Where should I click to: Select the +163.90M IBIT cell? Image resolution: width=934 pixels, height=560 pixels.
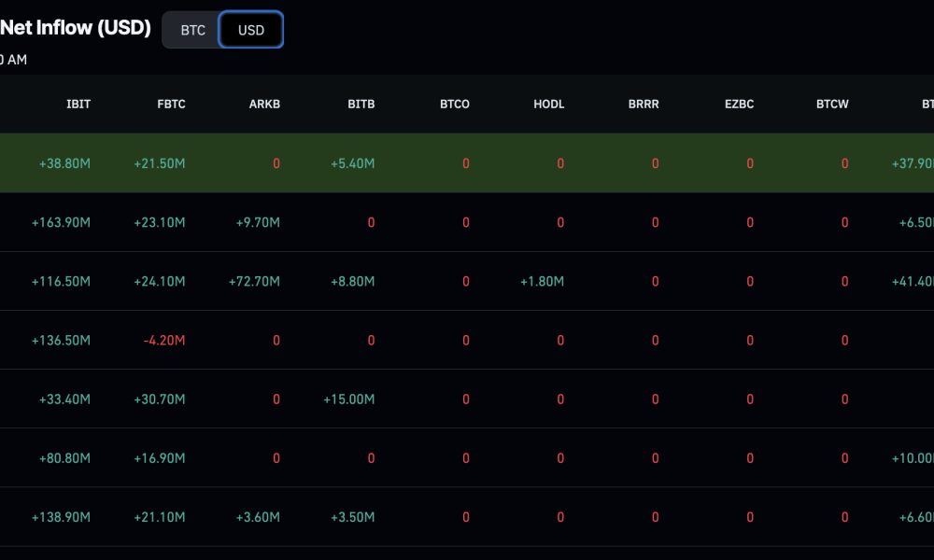pyautogui.click(x=61, y=222)
